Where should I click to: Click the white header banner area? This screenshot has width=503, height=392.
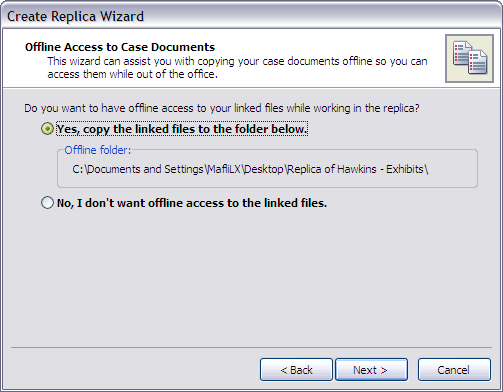point(223,58)
